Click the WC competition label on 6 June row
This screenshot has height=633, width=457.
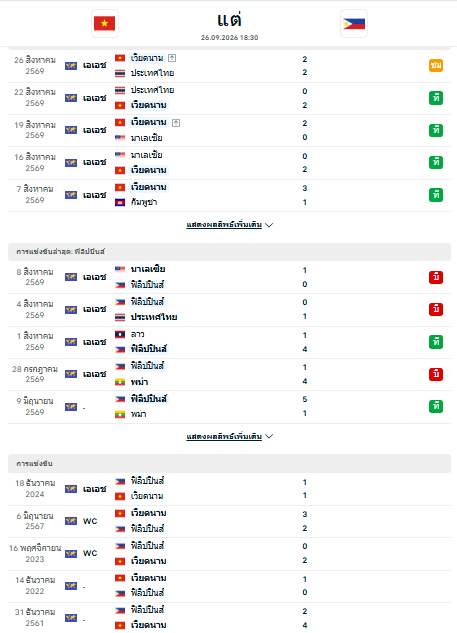point(90,521)
